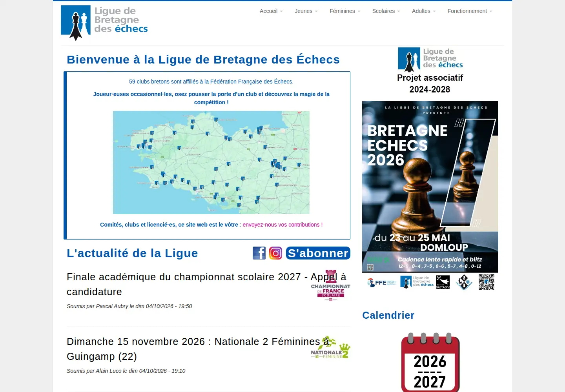This screenshot has height=392, width=565.
Task: Expand the Adultes menu
Action: [x=424, y=11]
